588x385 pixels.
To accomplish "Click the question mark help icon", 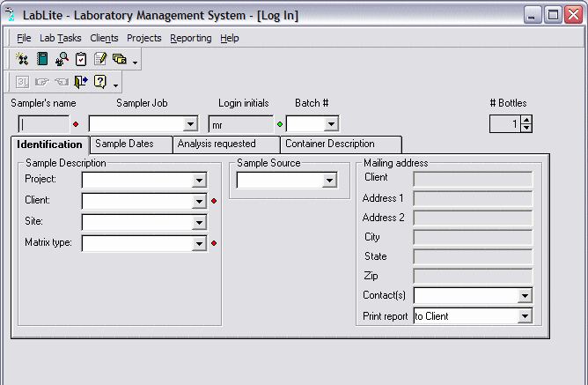I will click(100, 81).
